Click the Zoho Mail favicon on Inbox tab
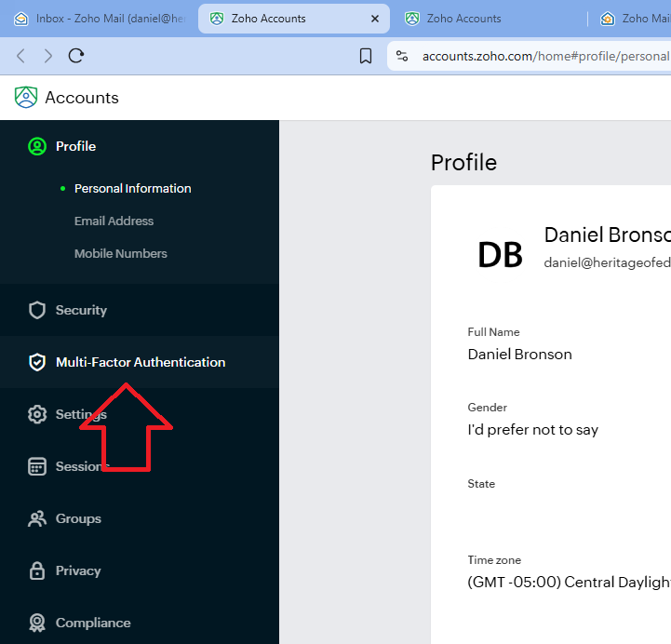This screenshot has width=671, height=644. pyautogui.click(x=21, y=19)
